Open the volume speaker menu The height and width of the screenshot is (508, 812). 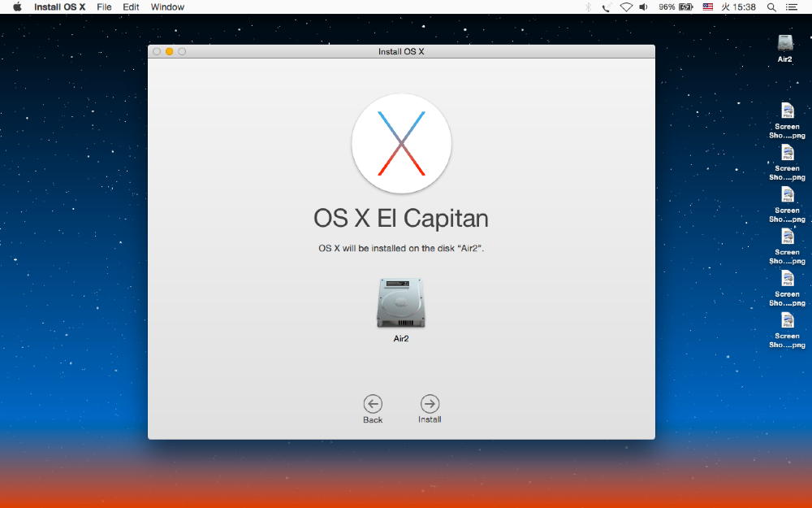point(644,7)
